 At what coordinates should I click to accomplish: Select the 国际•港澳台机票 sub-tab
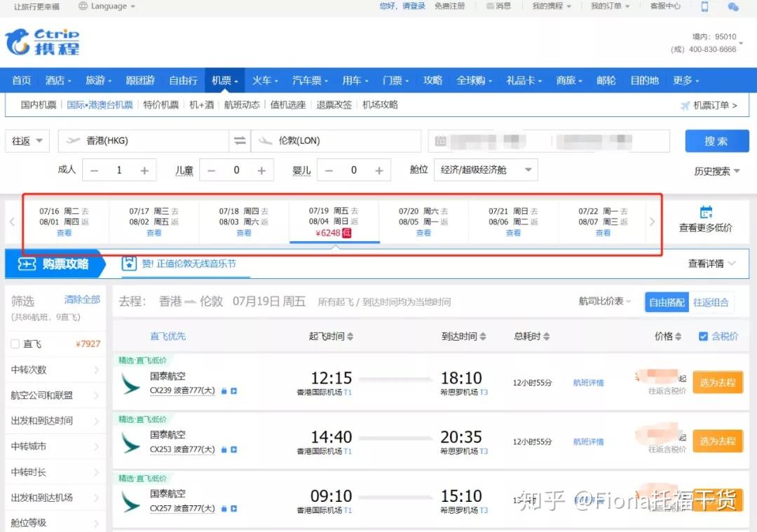point(100,104)
